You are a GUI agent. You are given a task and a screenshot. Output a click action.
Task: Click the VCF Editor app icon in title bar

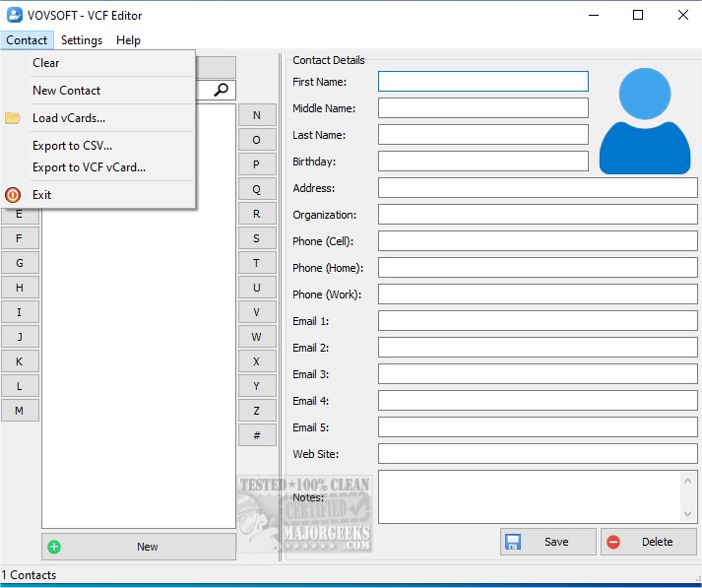pyautogui.click(x=15, y=15)
